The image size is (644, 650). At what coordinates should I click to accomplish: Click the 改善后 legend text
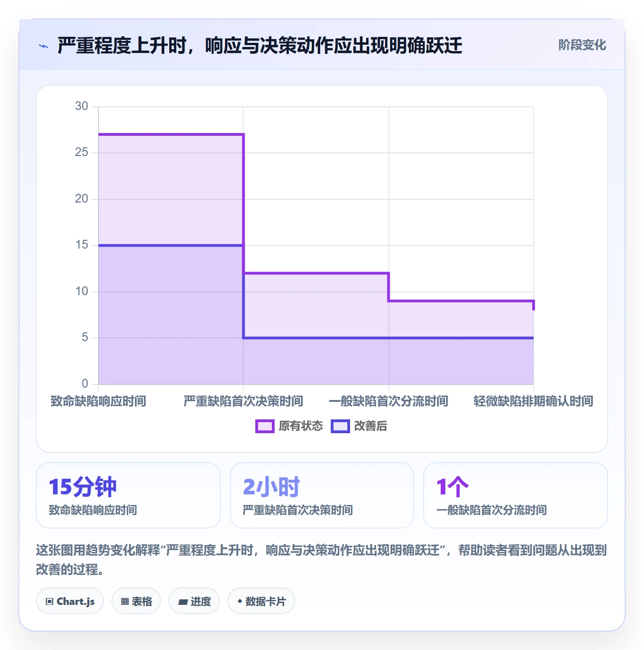coord(370,426)
